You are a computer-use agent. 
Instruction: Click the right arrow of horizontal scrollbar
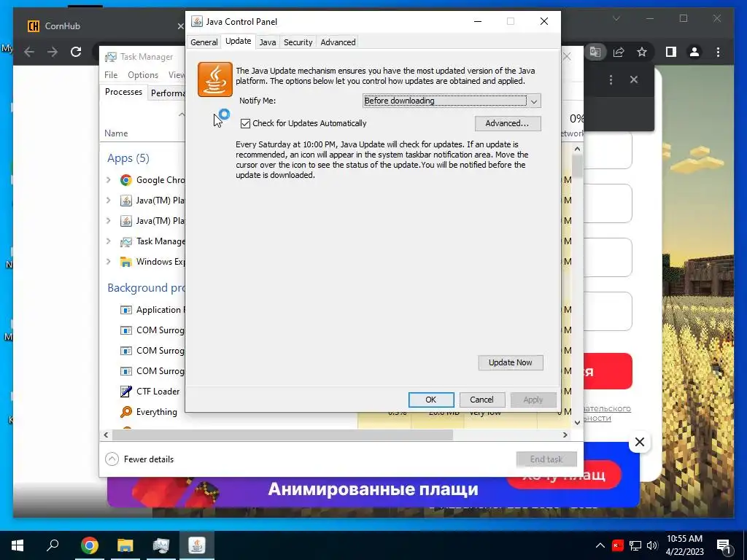click(565, 435)
